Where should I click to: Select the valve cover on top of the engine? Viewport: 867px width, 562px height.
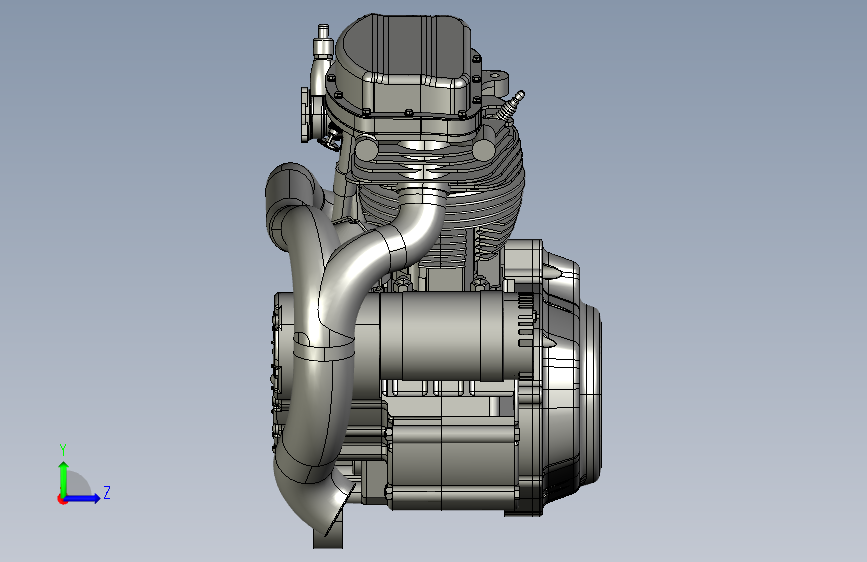pyautogui.click(x=404, y=66)
